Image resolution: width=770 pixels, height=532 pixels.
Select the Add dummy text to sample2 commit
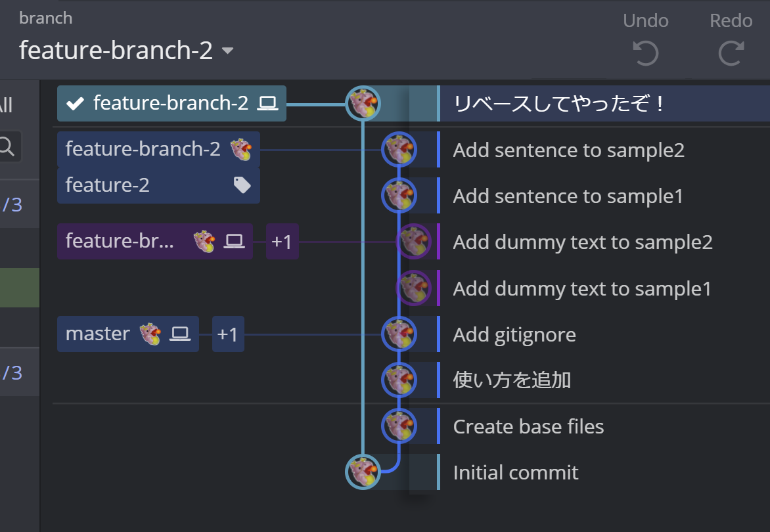pyautogui.click(x=582, y=242)
